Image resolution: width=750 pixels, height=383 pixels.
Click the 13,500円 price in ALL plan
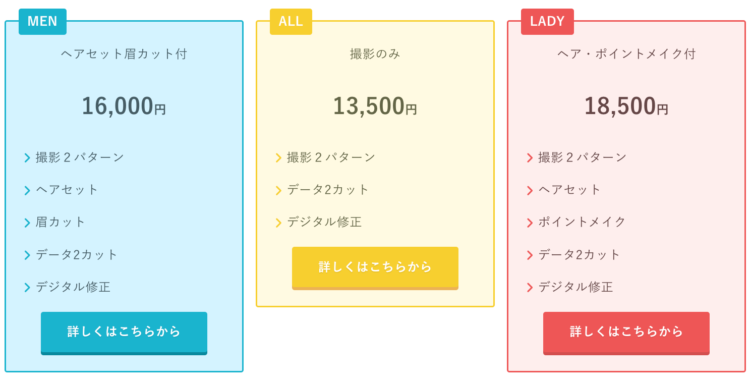tap(375, 106)
